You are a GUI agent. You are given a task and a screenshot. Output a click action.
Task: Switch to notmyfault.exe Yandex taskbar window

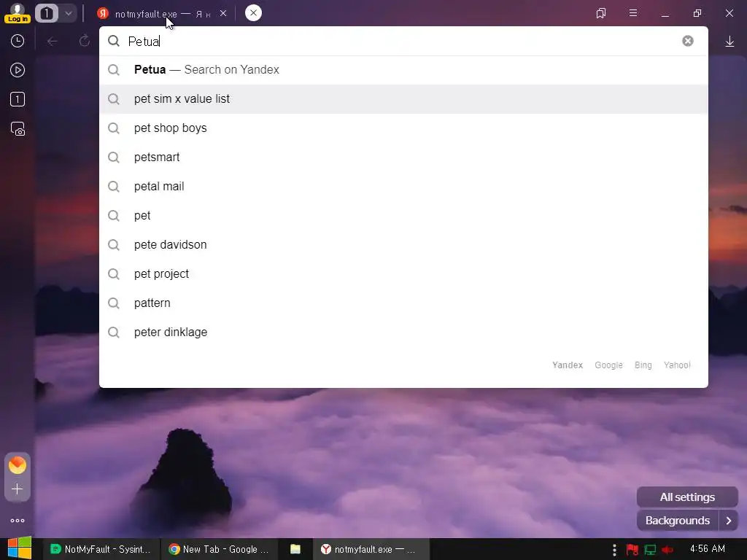(371, 549)
